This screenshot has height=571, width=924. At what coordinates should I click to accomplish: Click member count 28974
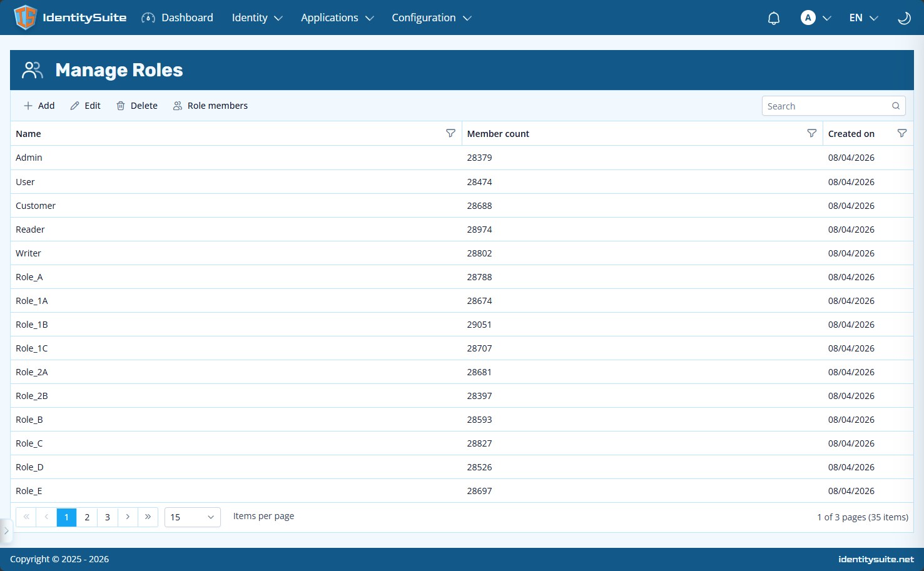[x=479, y=230]
